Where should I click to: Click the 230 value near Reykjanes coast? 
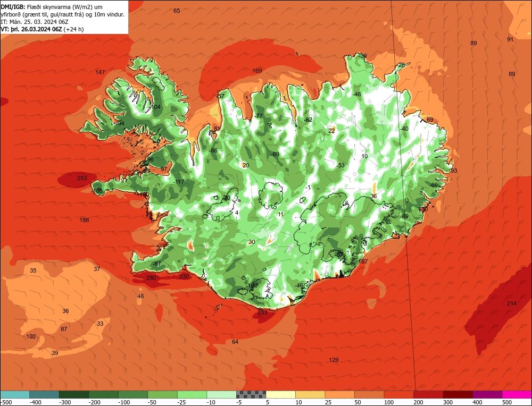184,276
